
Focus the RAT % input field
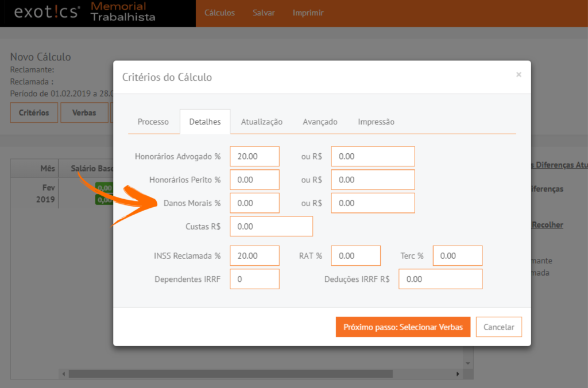pos(355,256)
